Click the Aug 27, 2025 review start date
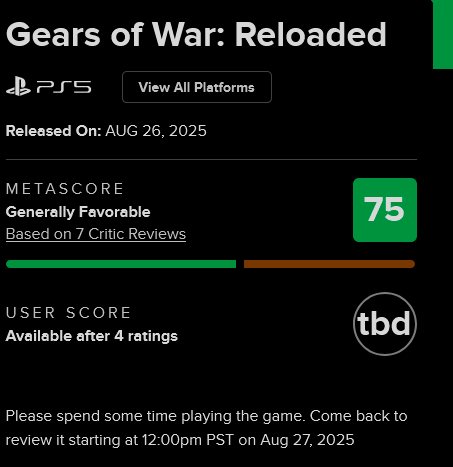Screen dimensions: 453x467 307,440
